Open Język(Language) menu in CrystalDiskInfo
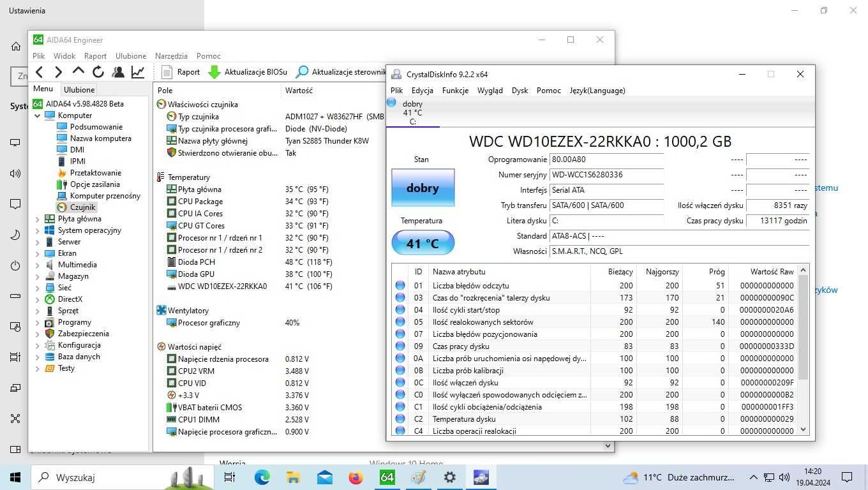 597,91
